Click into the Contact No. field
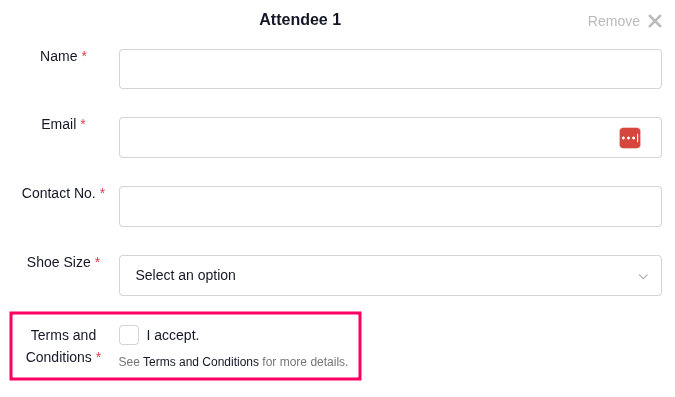This screenshot has height=397, width=675. pyautogui.click(x=390, y=206)
